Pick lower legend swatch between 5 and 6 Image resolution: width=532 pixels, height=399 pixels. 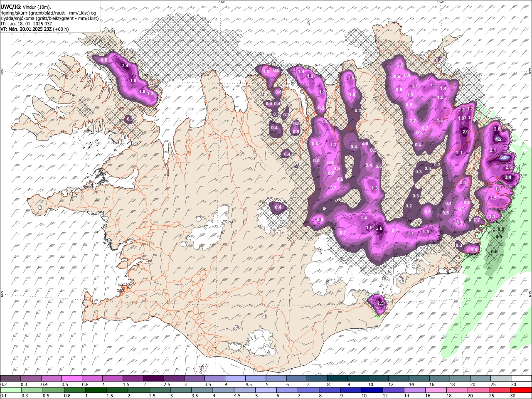coord(266,390)
